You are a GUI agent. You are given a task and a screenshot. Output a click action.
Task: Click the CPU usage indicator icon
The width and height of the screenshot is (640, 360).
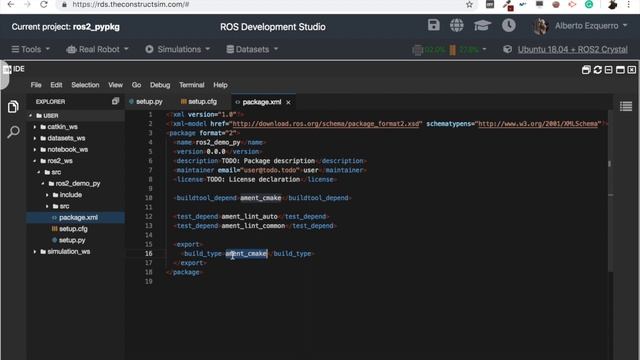[417, 50]
